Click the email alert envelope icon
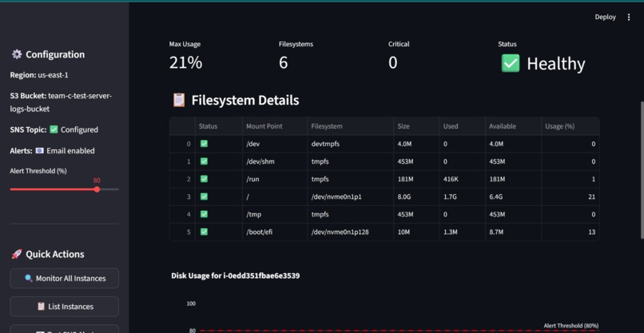644x333 pixels. click(x=39, y=151)
